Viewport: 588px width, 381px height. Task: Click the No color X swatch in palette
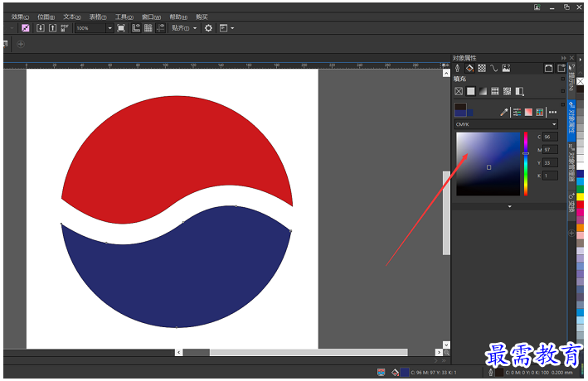click(581, 81)
